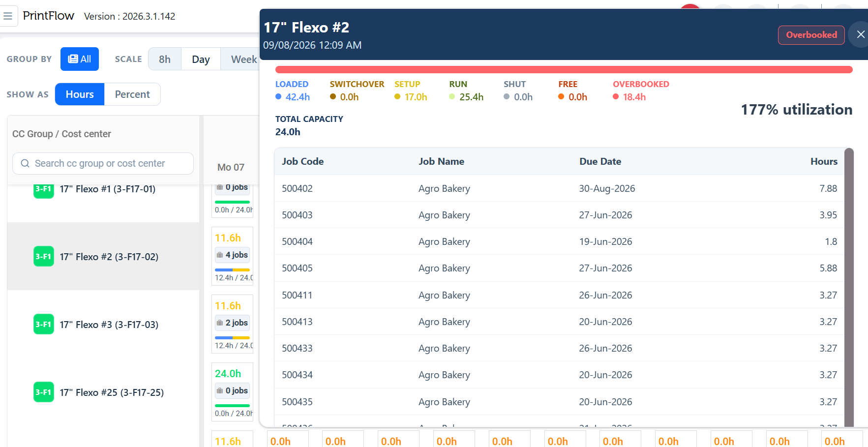Screen dimensions: 868x447
Task: Select job code 500403
Action: (297, 215)
